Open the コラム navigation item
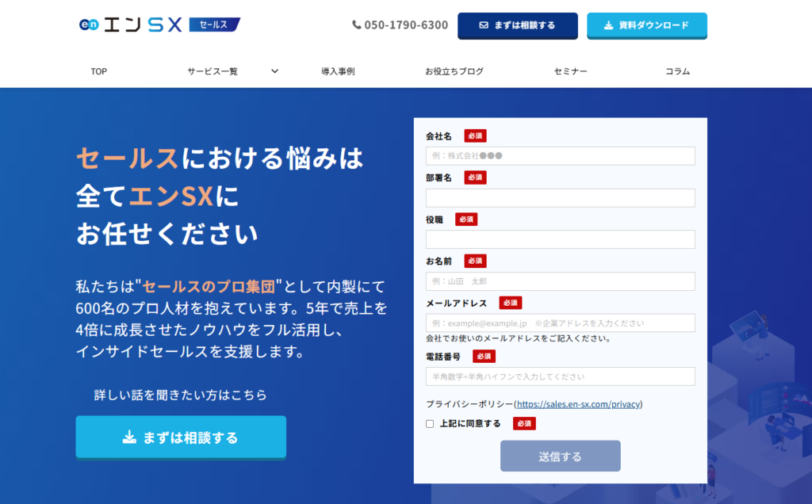 coord(676,71)
